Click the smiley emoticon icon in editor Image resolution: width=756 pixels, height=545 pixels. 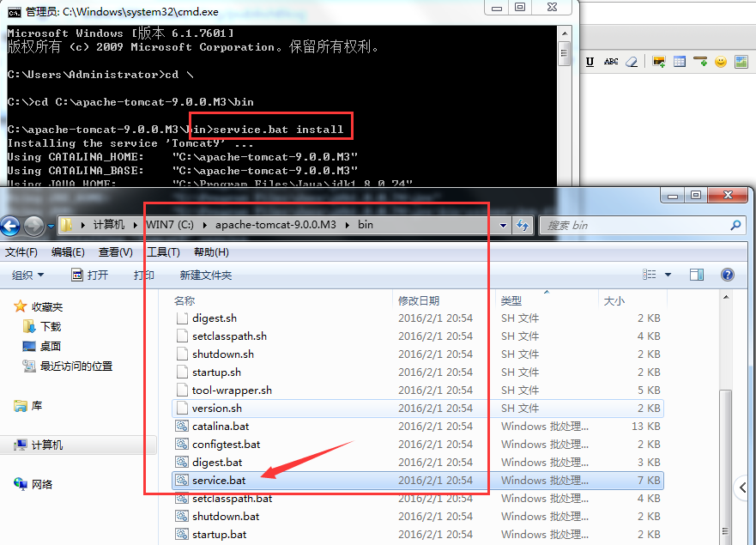tap(721, 62)
